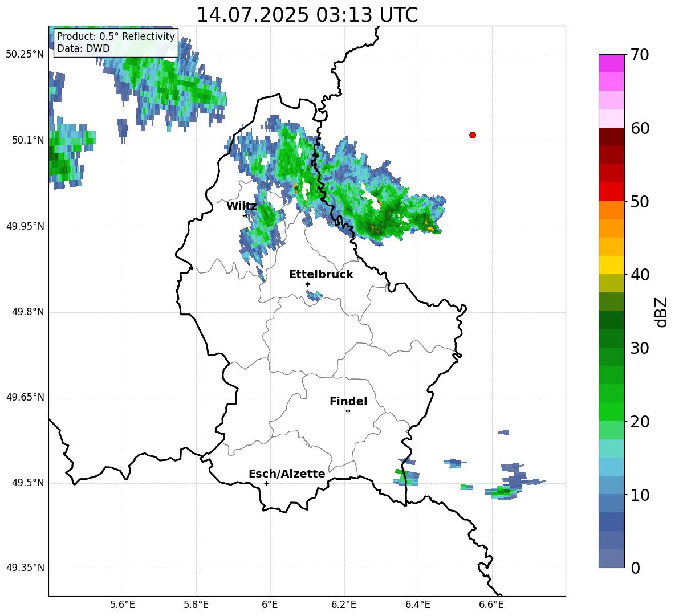Click the bright green colorbar swatch just above 20
The width and height of the screenshot is (675, 616).
coord(611,411)
